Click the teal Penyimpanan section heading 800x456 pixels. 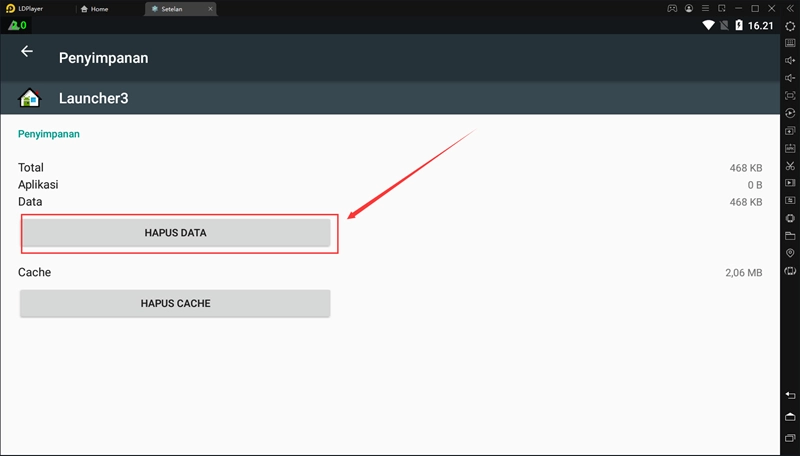coord(48,134)
